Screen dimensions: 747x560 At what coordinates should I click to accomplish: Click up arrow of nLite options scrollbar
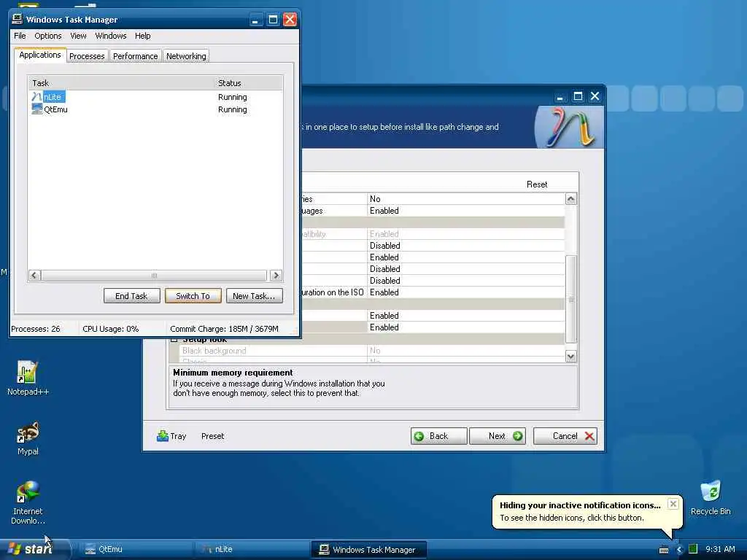[x=570, y=199]
